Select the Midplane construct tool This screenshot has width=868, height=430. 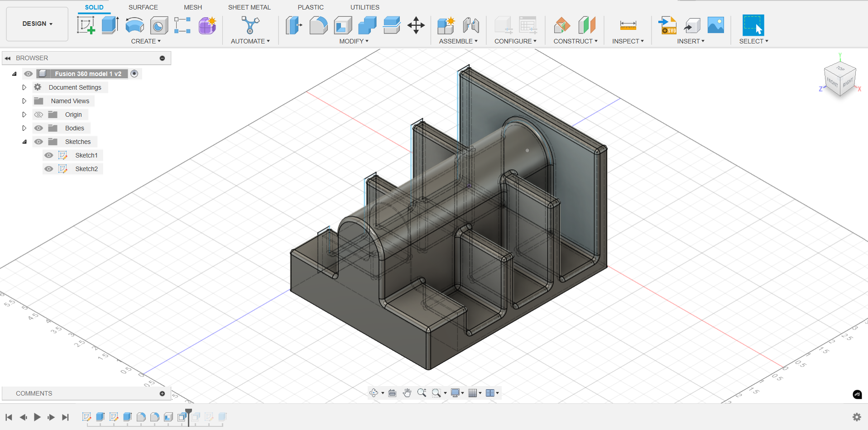tap(587, 25)
